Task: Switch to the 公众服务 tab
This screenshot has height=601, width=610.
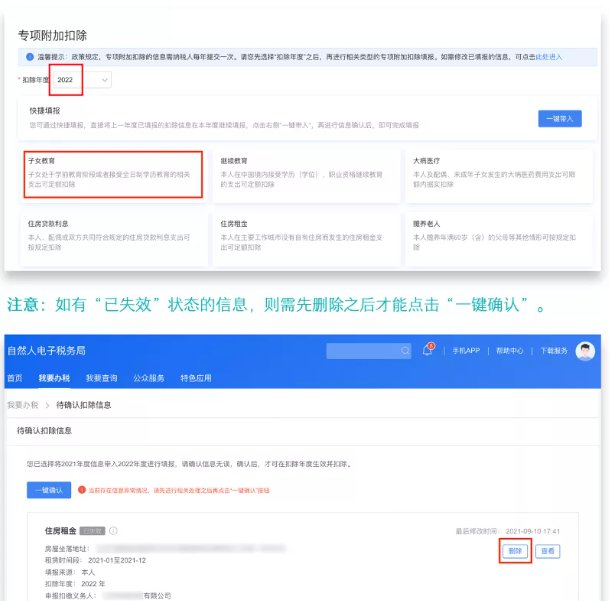Action: click(149, 378)
